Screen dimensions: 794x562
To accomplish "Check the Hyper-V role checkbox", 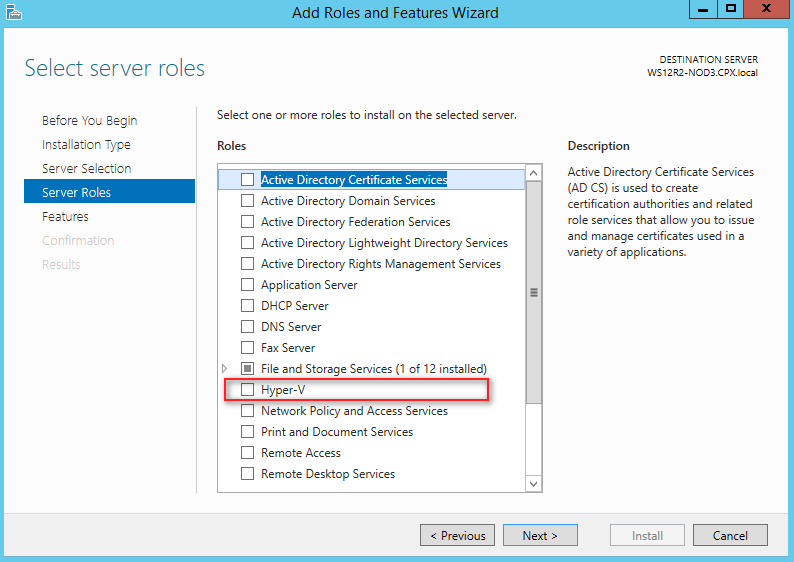I will coord(247,390).
